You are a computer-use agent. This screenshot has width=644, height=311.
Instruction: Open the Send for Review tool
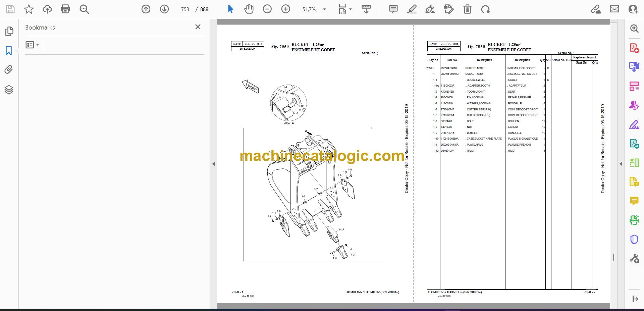point(634,144)
